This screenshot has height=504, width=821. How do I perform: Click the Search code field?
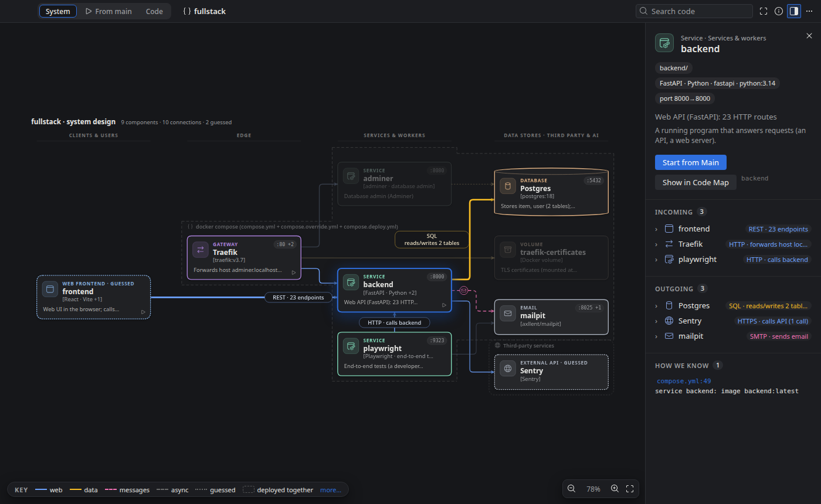[694, 11]
